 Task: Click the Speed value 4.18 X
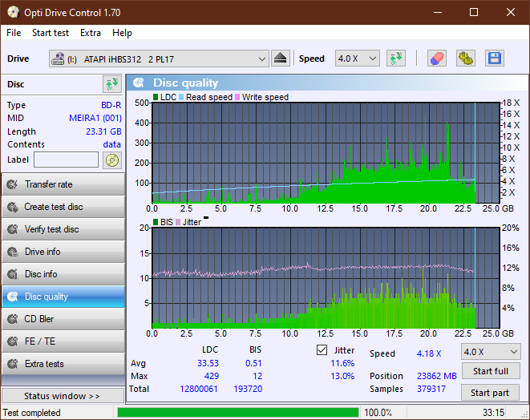(429, 353)
